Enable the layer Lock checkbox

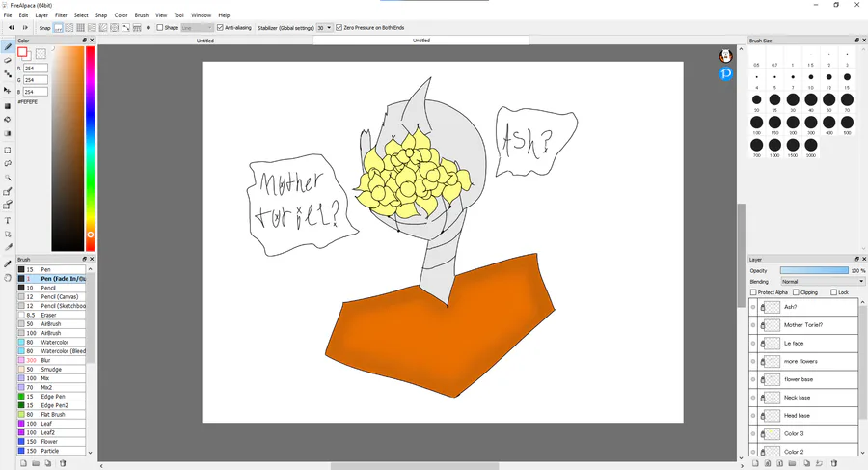(833, 292)
